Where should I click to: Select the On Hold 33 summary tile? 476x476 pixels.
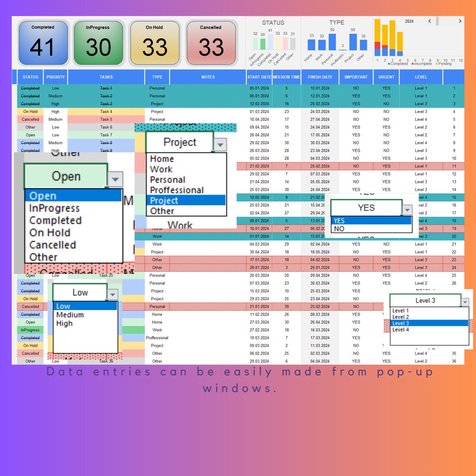154,42
